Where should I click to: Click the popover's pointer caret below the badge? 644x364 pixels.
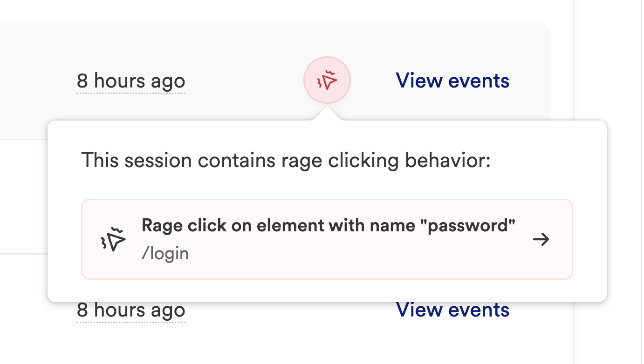click(x=327, y=114)
